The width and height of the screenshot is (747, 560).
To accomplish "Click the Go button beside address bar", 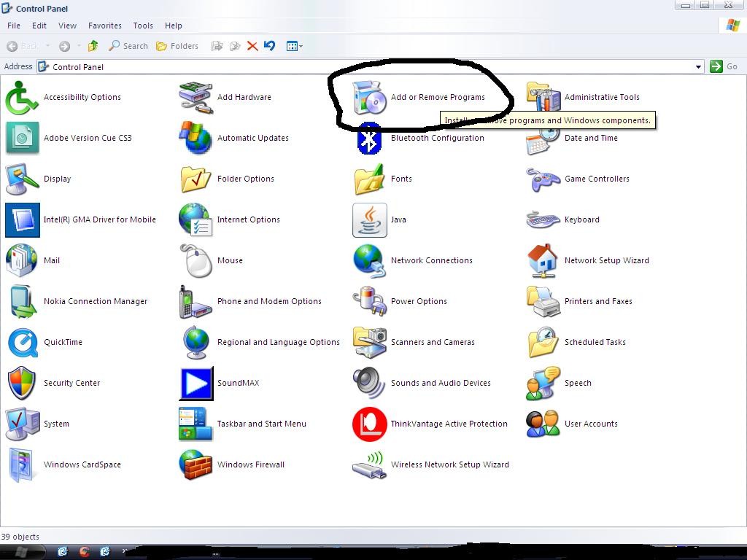I will click(x=724, y=66).
